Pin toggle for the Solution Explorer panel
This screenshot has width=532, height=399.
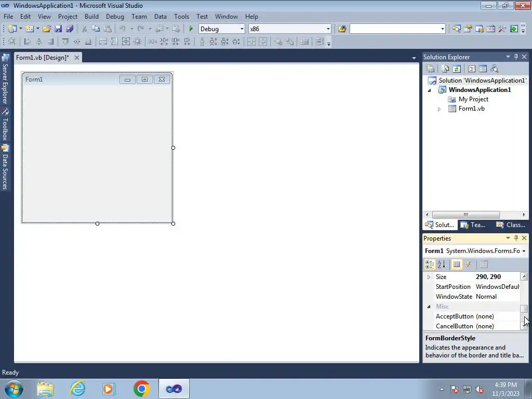coord(516,57)
